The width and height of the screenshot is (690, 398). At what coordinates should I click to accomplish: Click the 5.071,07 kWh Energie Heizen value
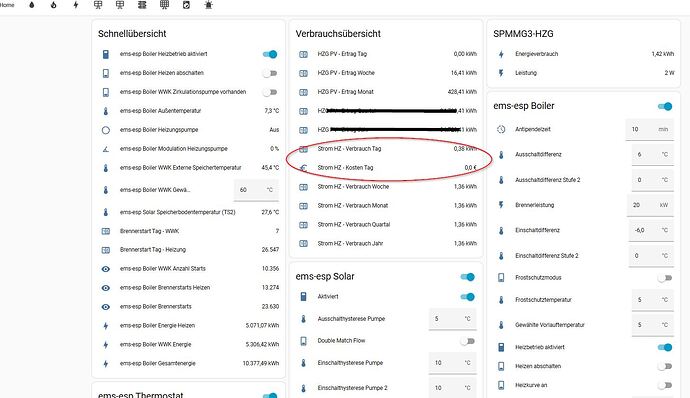click(262, 326)
